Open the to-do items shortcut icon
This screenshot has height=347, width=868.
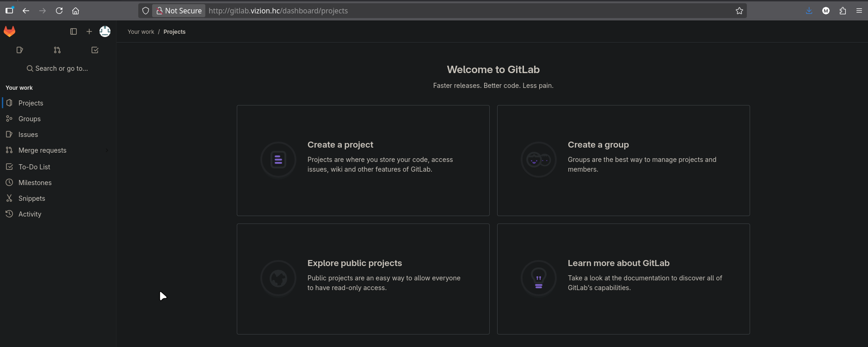(x=95, y=50)
